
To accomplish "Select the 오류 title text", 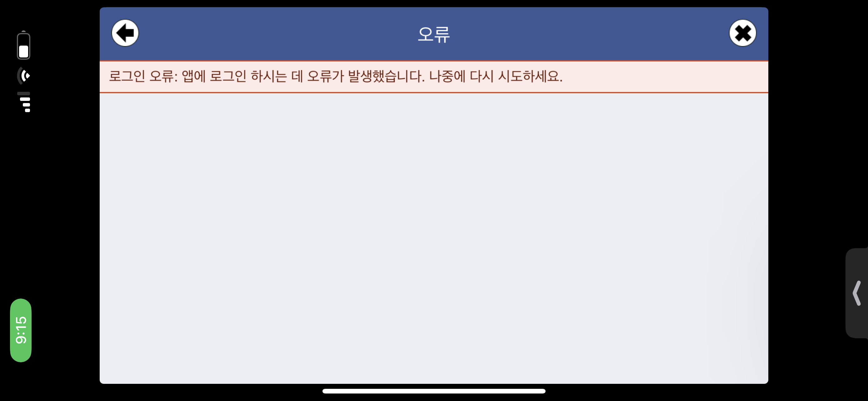I will point(434,34).
